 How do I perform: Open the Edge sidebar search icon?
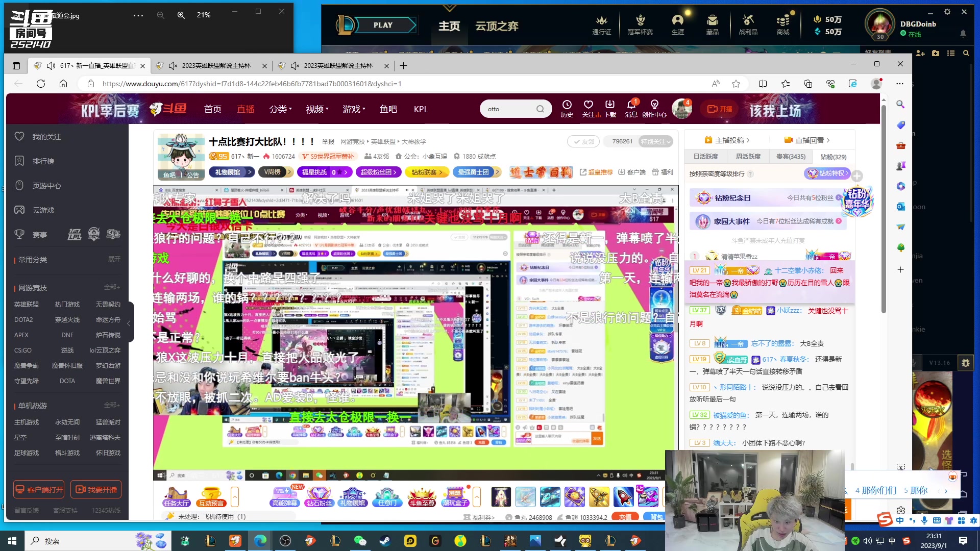900,104
